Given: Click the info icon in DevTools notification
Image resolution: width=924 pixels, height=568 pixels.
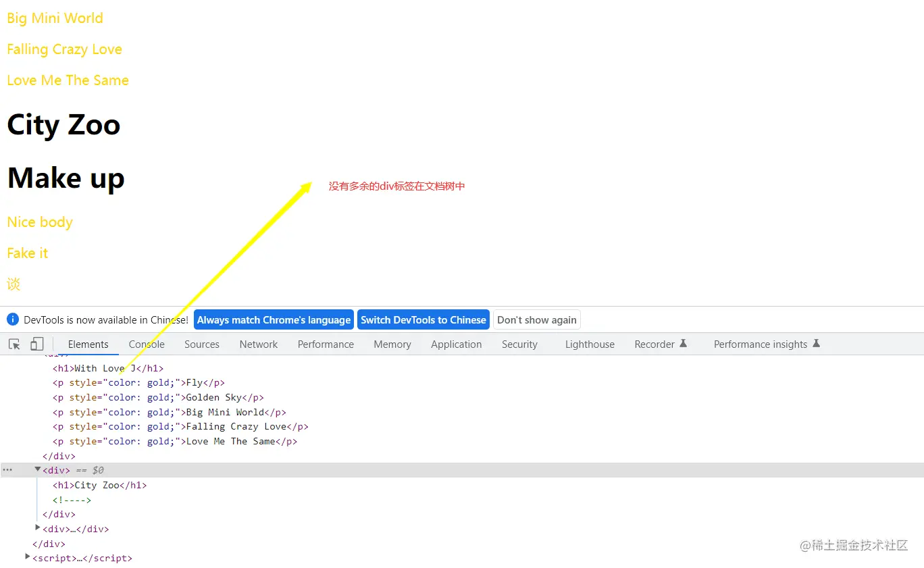Looking at the screenshot, I should (13, 319).
